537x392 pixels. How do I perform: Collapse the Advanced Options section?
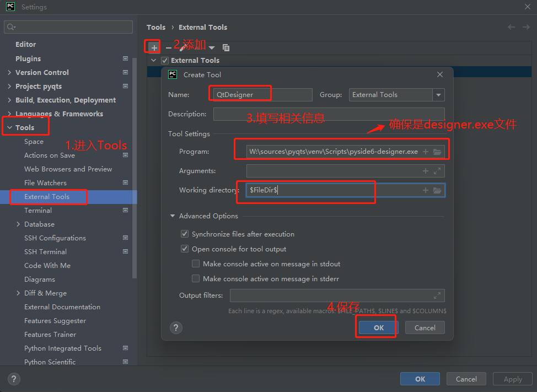[x=172, y=216]
